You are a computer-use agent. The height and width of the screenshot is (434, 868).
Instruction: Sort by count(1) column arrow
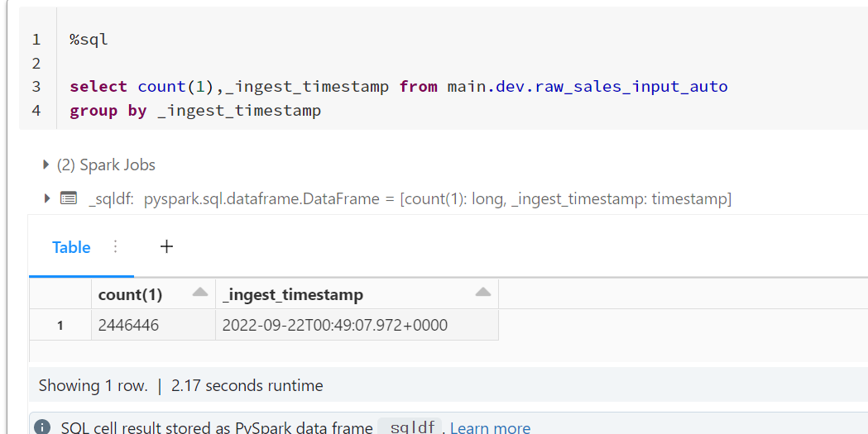[x=200, y=293]
